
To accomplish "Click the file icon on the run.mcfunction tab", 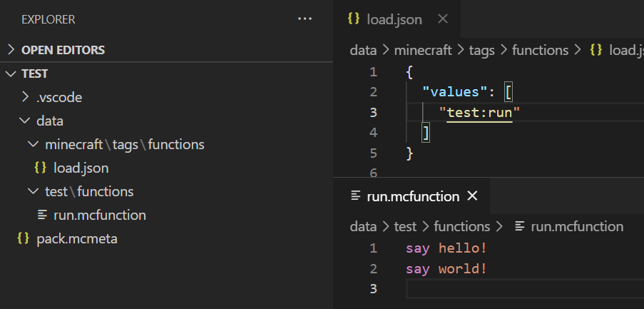I will point(356,196).
